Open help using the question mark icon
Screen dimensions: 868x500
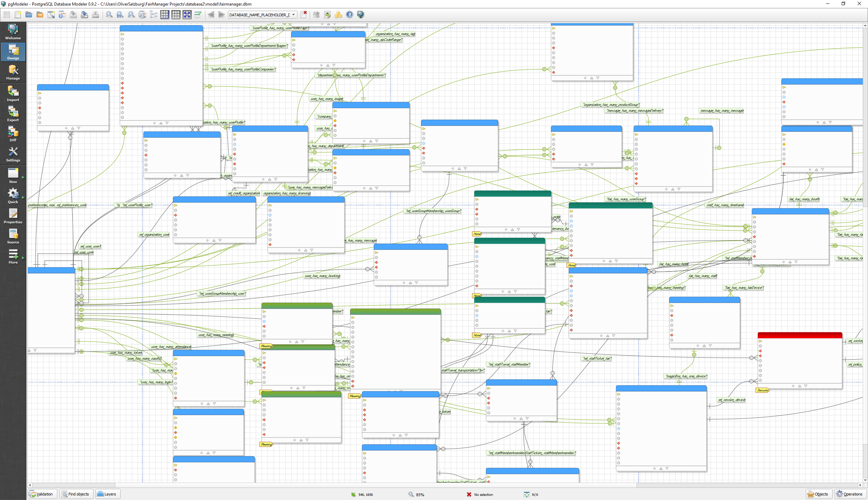click(x=350, y=15)
